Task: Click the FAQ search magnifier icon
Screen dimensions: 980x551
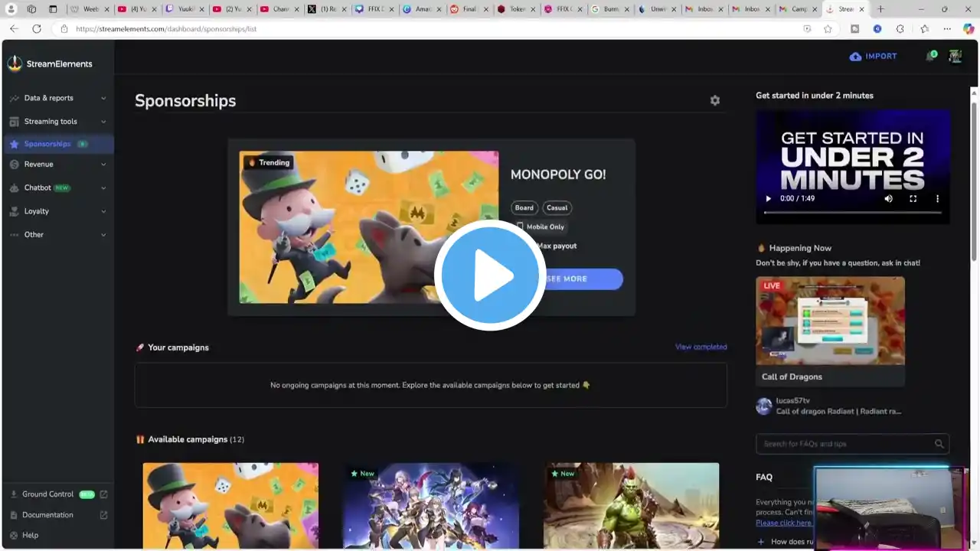Action: point(939,444)
